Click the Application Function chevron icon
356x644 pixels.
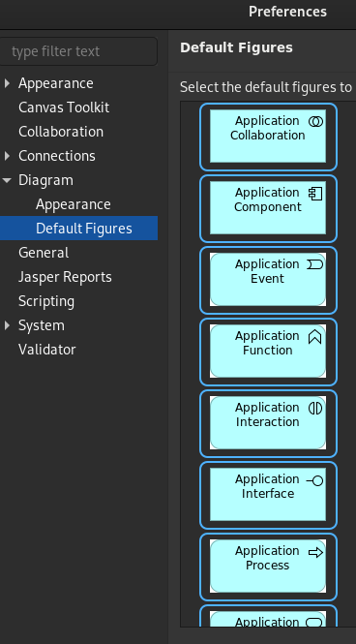[315, 337]
